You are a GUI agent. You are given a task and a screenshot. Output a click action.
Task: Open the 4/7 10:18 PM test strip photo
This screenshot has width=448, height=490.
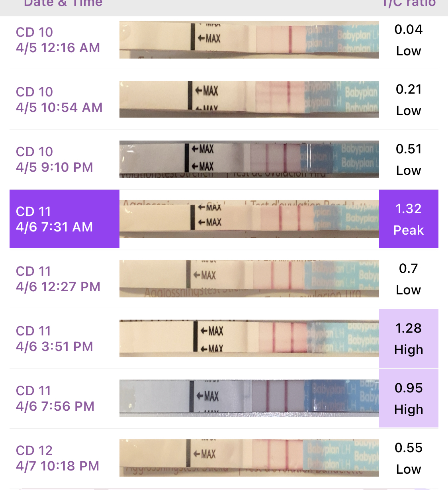pyautogui.click(x=249, y=458)
